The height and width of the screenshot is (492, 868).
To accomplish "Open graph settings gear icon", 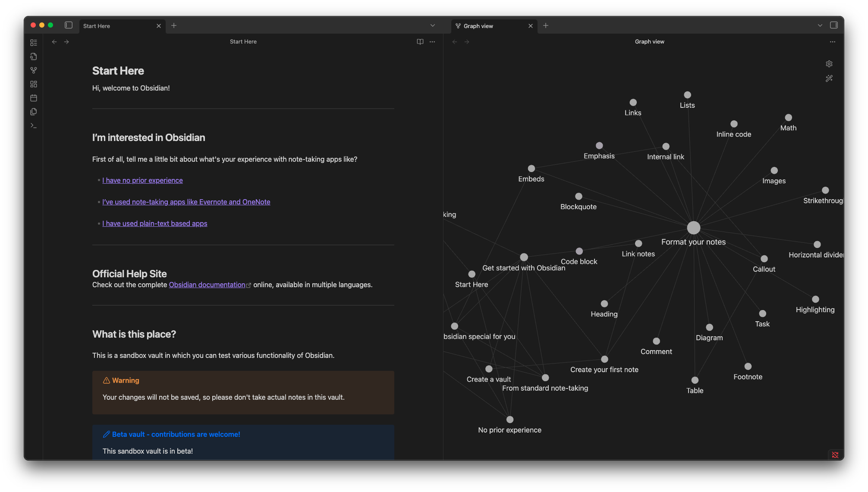I will 829,64.
